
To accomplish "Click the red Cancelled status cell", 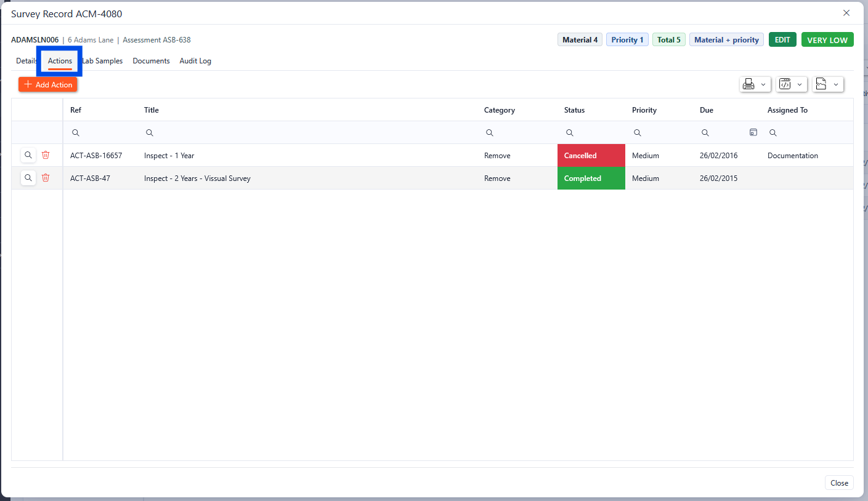I will click(591, 156).
